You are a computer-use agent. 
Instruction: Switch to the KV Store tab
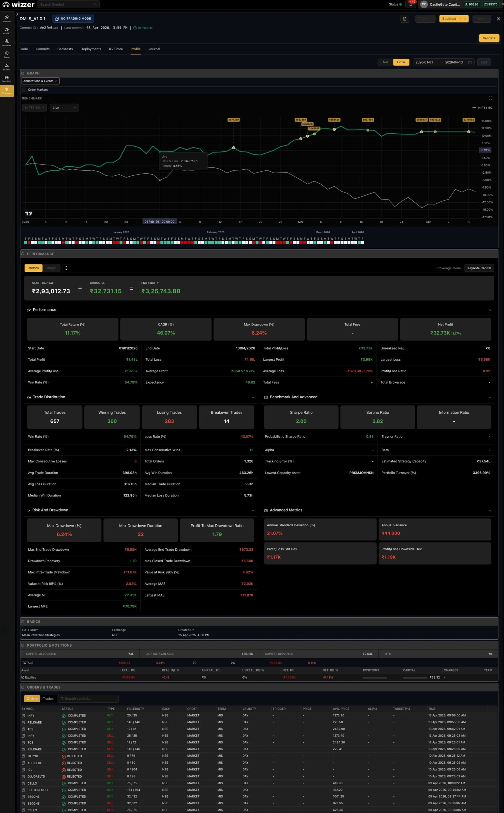click(116, 49)
